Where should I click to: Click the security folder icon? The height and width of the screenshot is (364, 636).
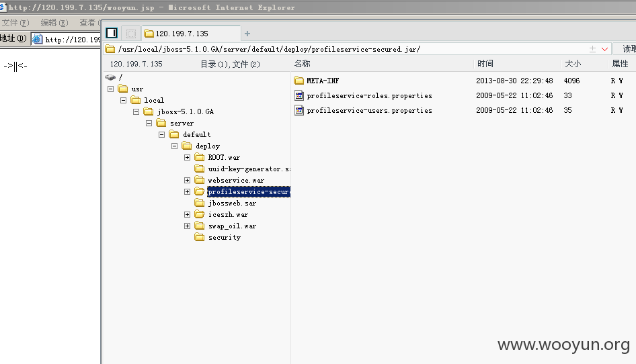click(x=199, y=237)
